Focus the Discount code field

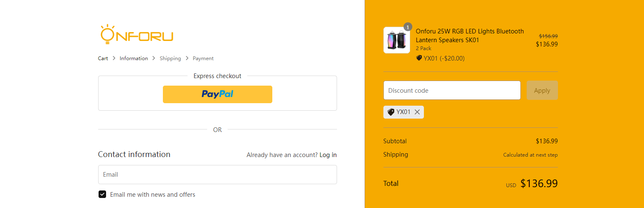coord(452,90)
